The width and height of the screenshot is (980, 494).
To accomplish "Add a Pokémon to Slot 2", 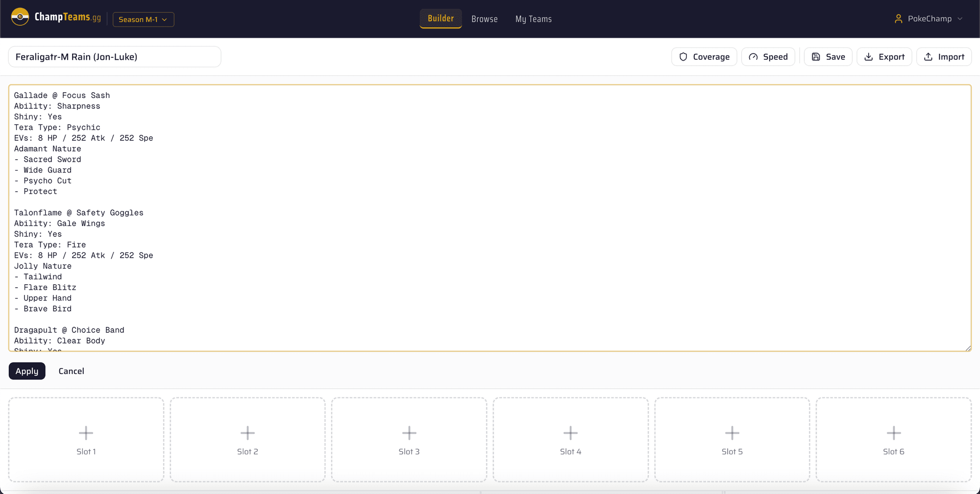I will [247, 440].
